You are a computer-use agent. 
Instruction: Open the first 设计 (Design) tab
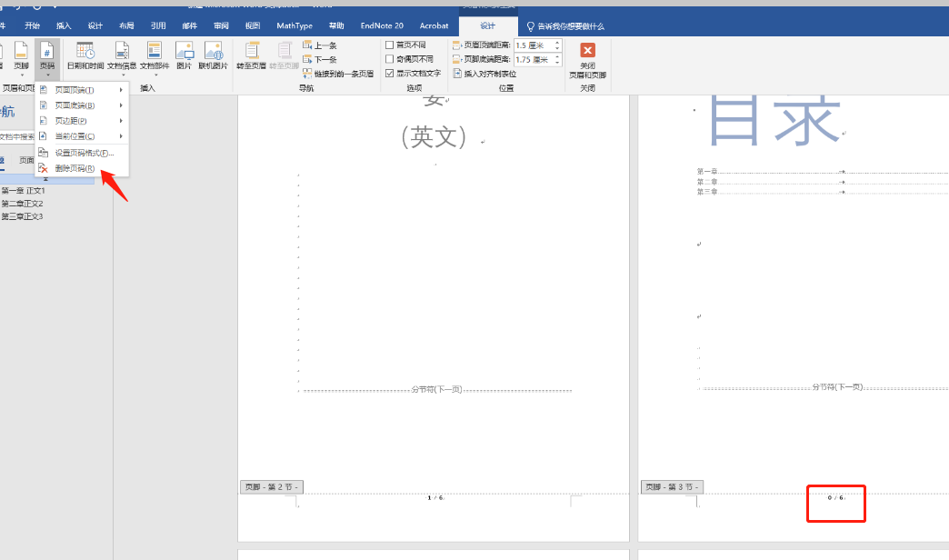coord(95,25)
